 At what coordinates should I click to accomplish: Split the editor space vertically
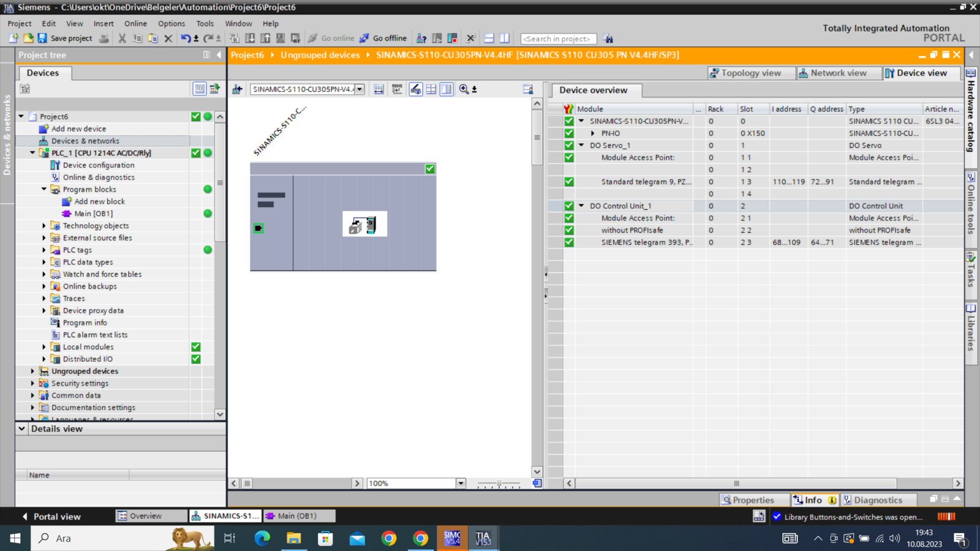click(504, 38)
